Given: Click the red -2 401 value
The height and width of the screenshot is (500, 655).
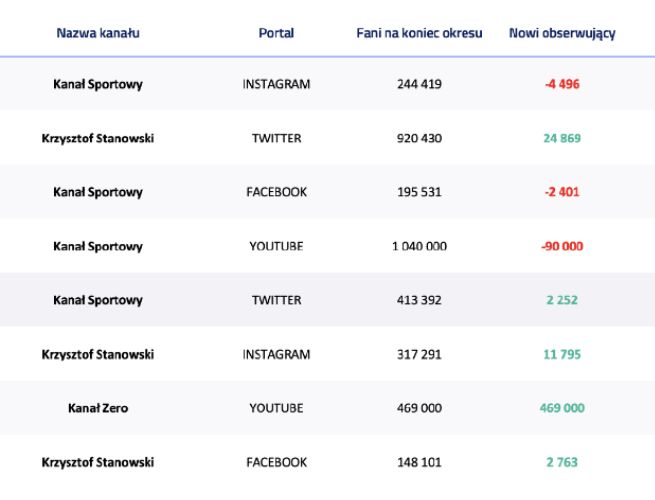Looking at the screenshot, I should [562, 192].
